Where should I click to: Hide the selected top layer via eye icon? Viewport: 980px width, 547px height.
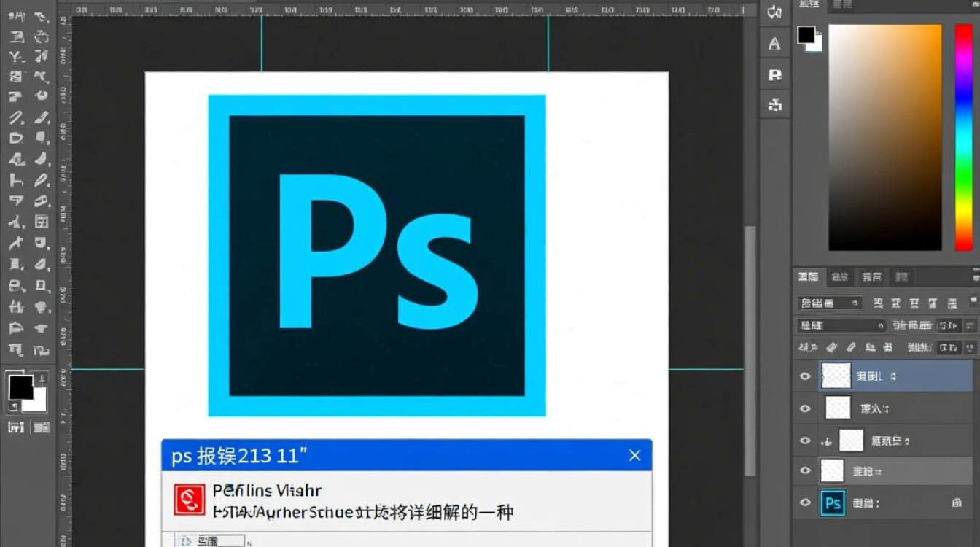[x=805, y=376]
